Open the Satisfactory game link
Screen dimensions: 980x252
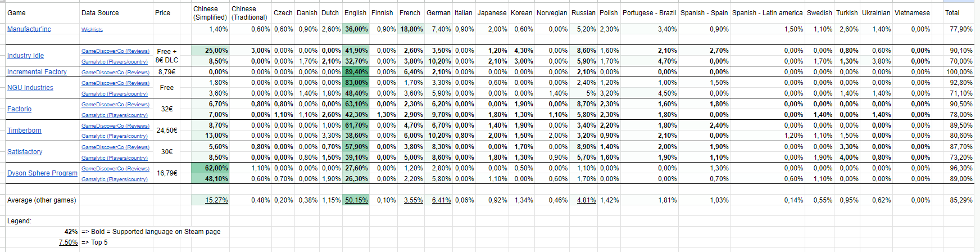click(x=25, y=152)
